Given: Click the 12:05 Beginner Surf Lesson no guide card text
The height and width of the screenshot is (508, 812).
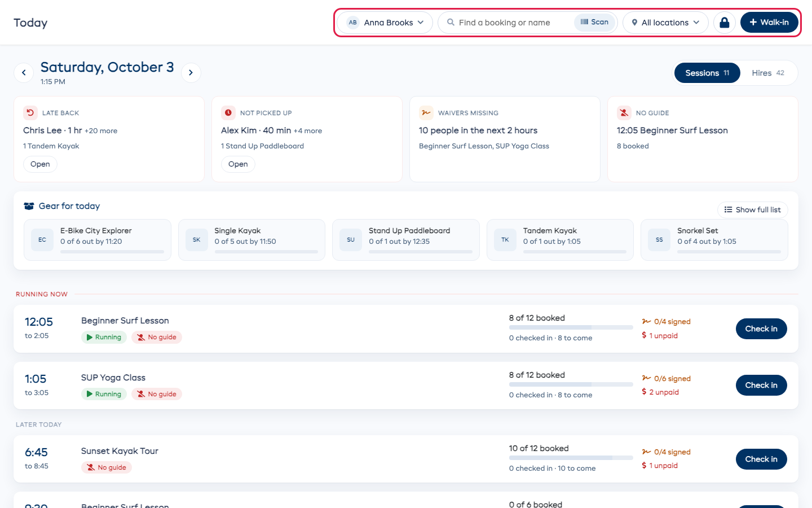Looking at the screenshot, I should [x=672, y=130].
